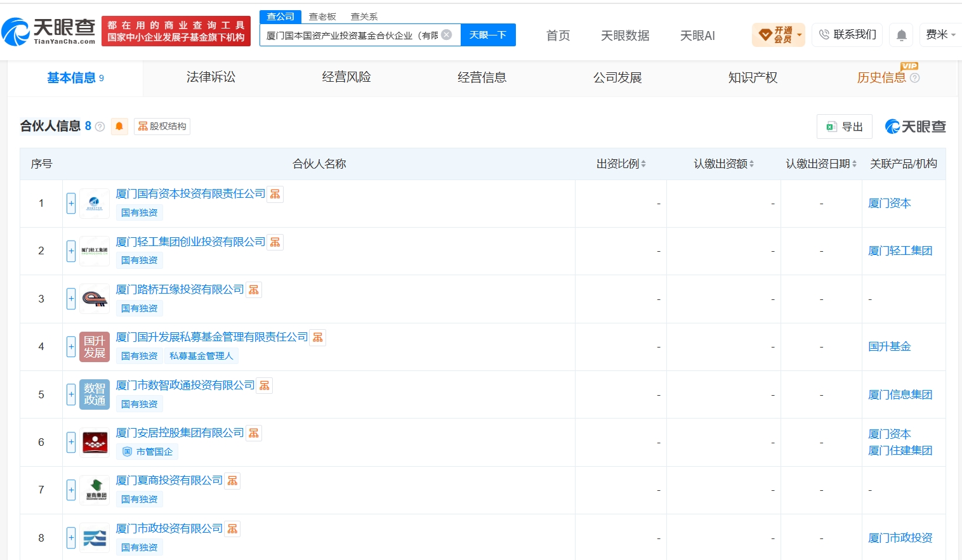
Task: Open the notification bell in top bar
Action: point(901,35)
